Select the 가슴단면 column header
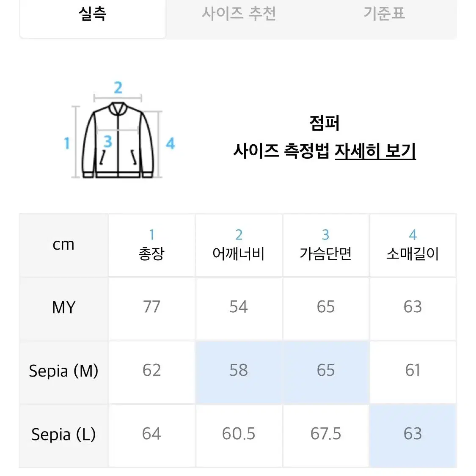The width and height of the screenshot is (476, 476). pos(326,245)
